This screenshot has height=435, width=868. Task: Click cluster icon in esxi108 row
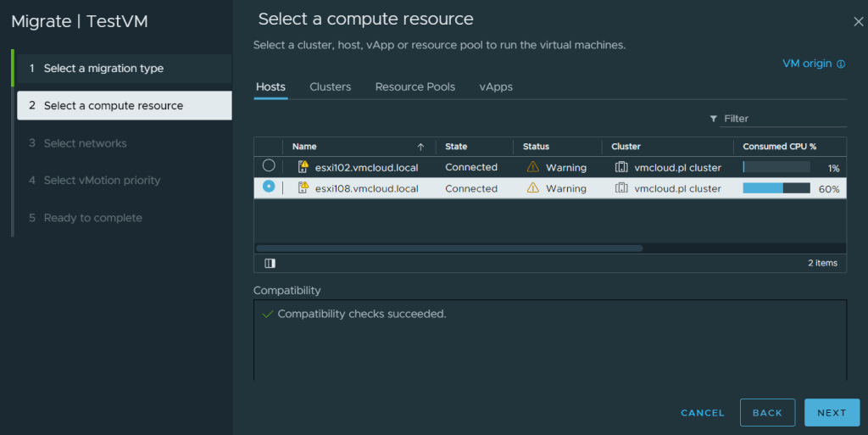point(621,188)
